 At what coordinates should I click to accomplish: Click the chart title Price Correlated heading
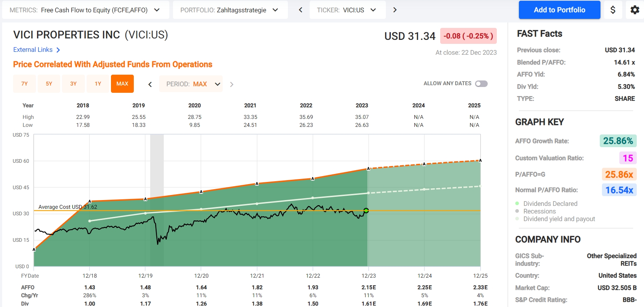(x=113, y=64)
